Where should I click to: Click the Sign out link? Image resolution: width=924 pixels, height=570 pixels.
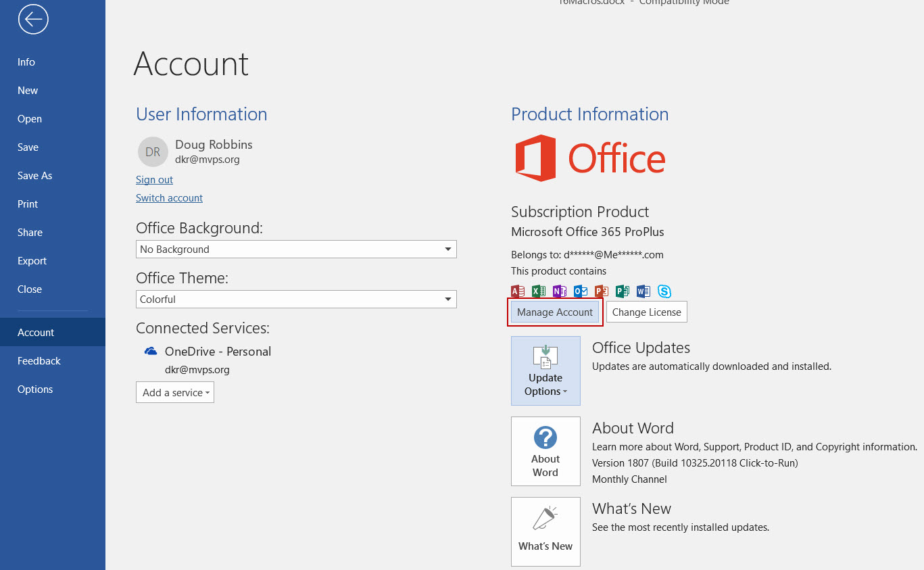click(154, 180)
